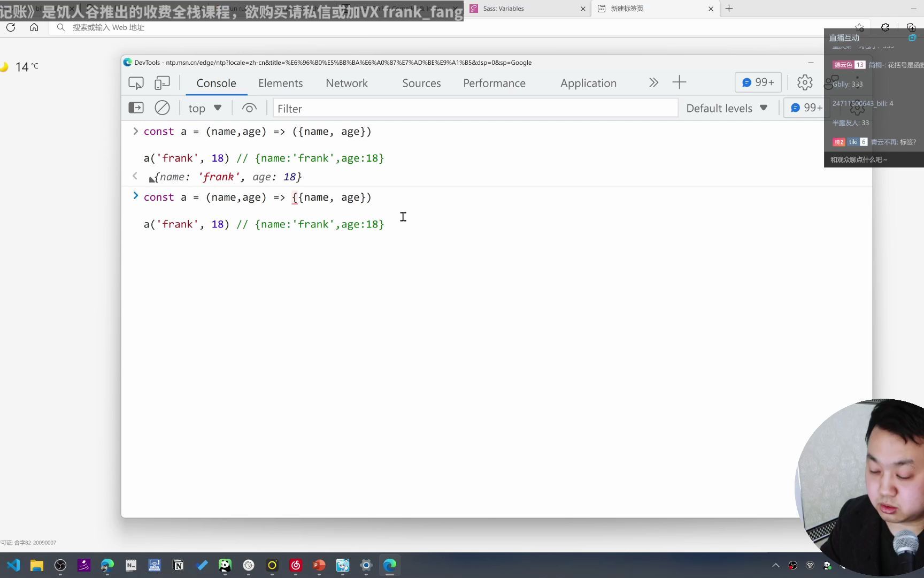Click the 和观众聊点什么吧 chat input
This screenshot has height=578, width=924.
(x=874, y=159)
